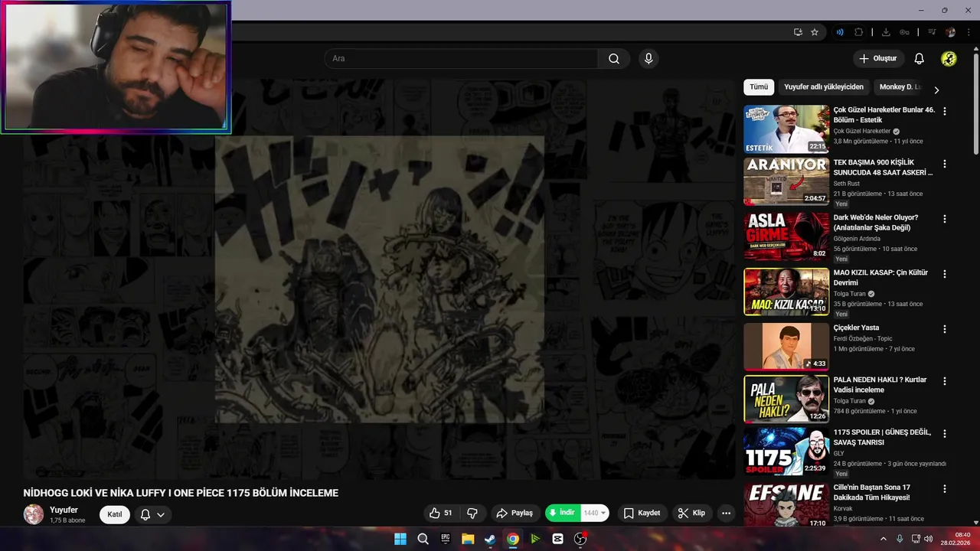The image size is (980, 551).
Task: Click the Katıl join button
Action: click(114, 514)
